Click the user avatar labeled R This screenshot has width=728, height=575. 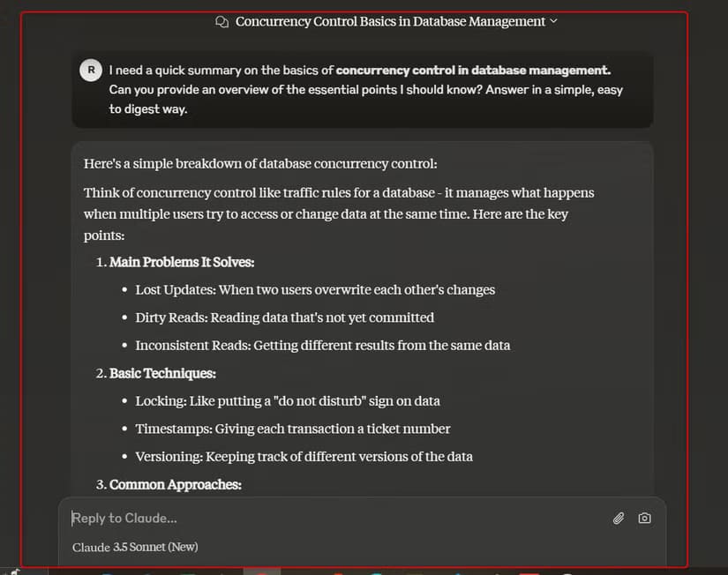(x=91, y=70)
